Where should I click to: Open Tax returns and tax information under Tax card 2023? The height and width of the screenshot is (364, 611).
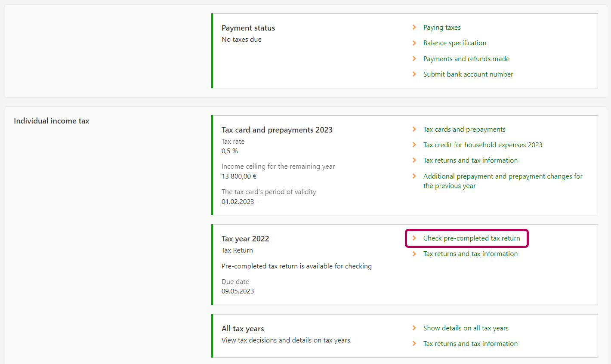470,160
